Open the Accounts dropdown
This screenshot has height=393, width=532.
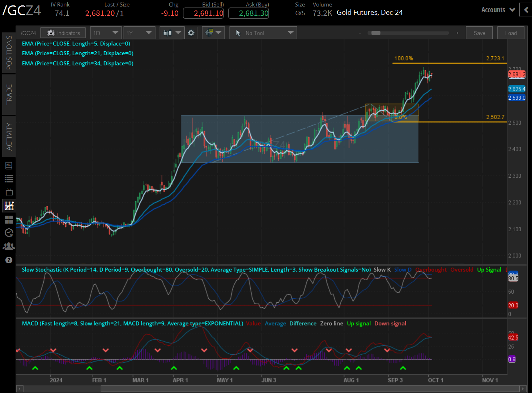498,10
